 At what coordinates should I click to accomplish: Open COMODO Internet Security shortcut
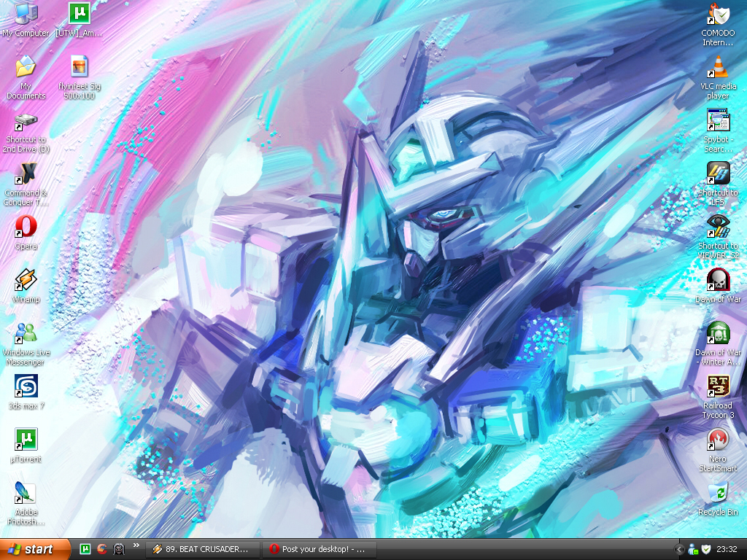[x=718, y=24]
